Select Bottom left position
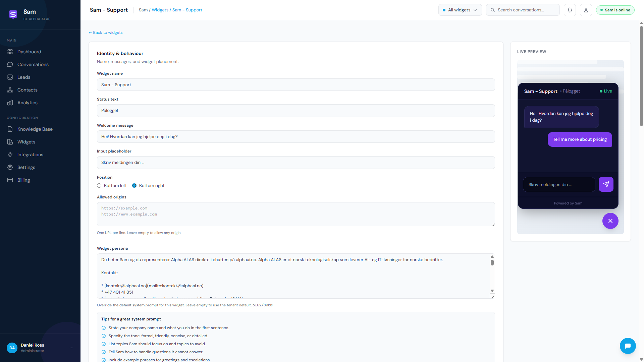Image resolution: width=644 pixels, height=362 pixels. pyautogui.click(x=99, y=186)
